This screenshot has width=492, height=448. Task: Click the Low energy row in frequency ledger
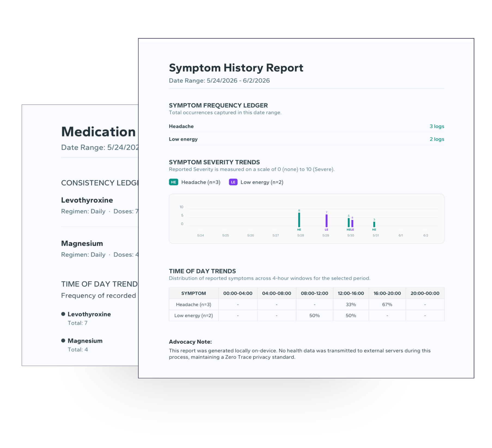[x=307, y=139]
